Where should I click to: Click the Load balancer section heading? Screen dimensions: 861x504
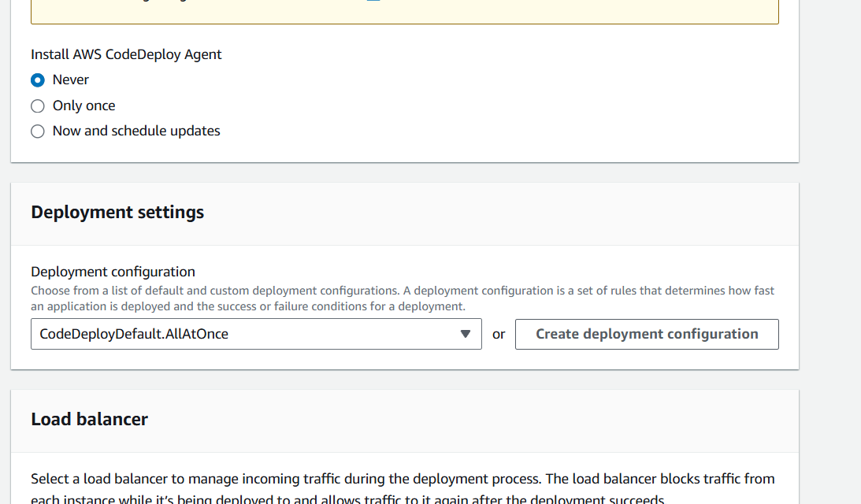point(90,419)
